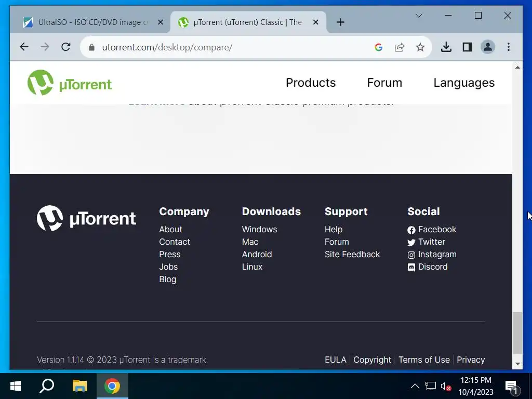The height and width of the screenshot is (399, 532).
Task: Open the taskbar clock and date
Action: tap(476, 386)
